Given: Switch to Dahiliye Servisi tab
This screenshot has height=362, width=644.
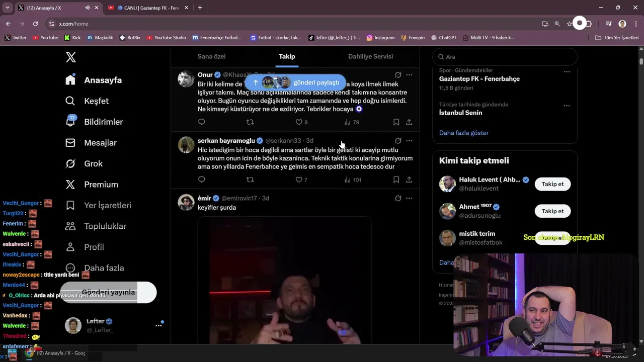Looking at the screenshot, I should pyautogui.click(x=370, y=56).
